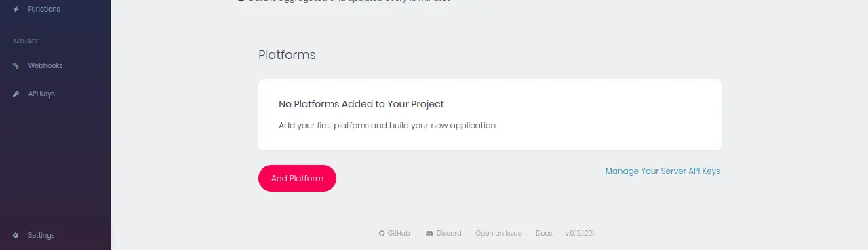Click the Platforms section heading

tap(287, 55)
